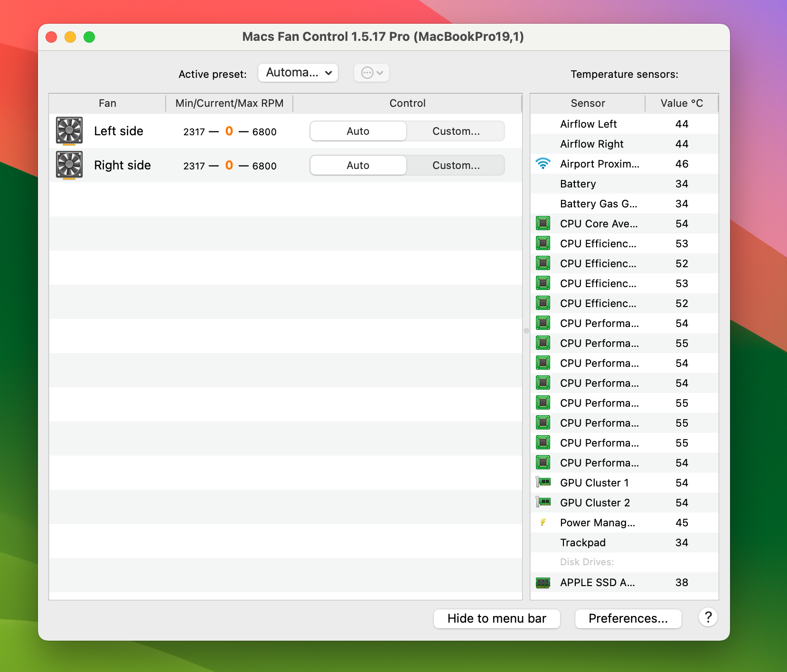
Task: Click the Left side fan icon
Action: tap(69, 131)
